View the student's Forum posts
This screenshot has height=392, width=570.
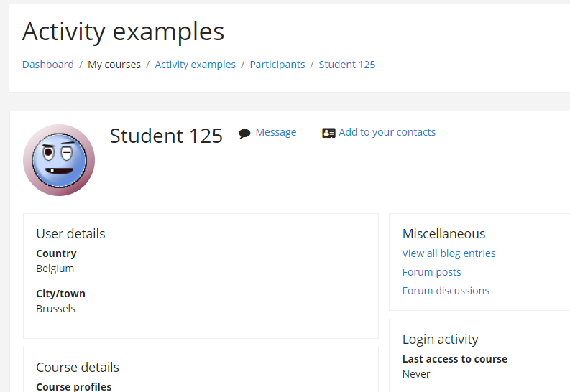point(431,272)
